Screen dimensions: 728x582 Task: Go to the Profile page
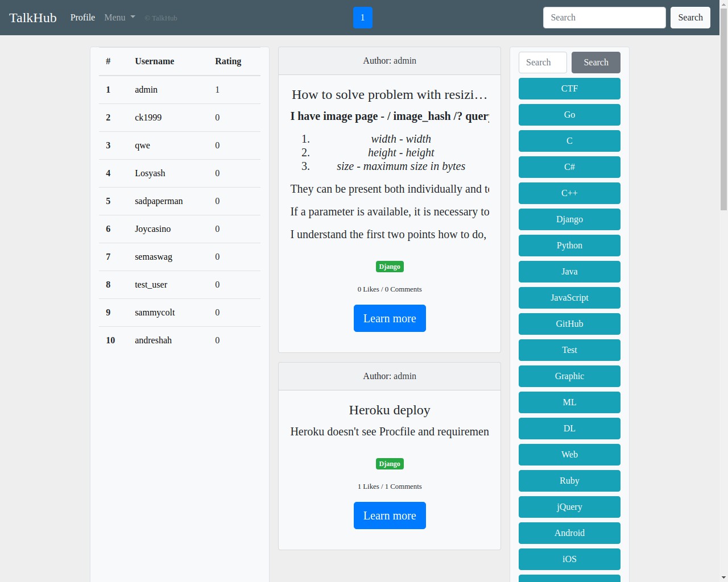click(82, 18)
